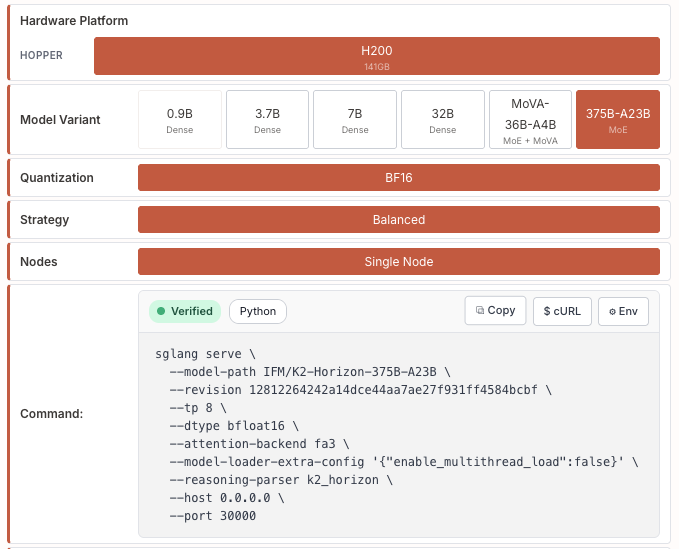
Task: Copy the sglang serve command
Action: (495, 310)
